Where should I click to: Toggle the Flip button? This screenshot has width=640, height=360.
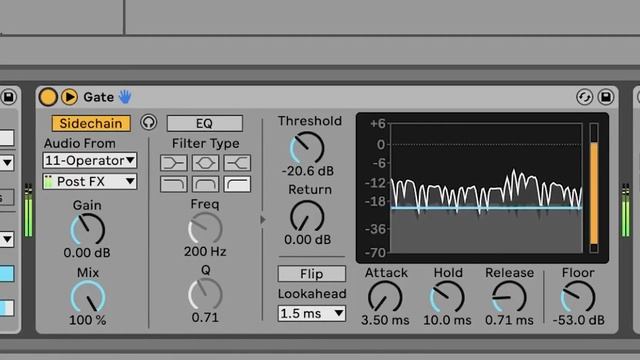[311, 274]
